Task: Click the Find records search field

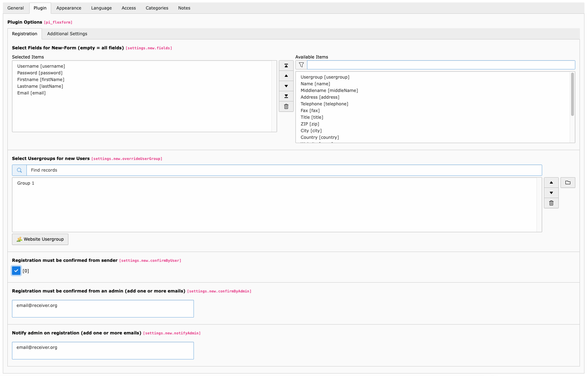Action: [x=284, y=170]
